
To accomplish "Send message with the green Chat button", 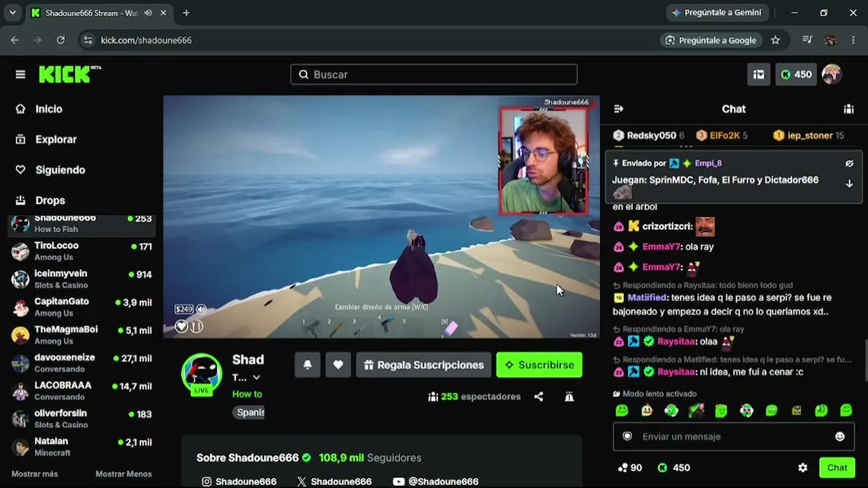I will click(837, 468).
